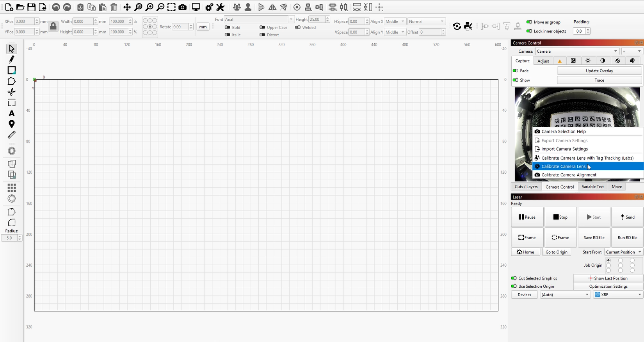Open the Grid Array tool
Image resolution: width=644 pixels, height=342 pixels.
[x=11, y=188]
